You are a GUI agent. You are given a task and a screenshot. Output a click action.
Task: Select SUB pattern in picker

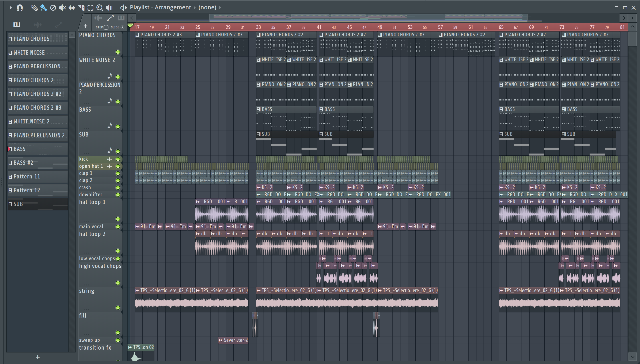[x=38, y=204]
